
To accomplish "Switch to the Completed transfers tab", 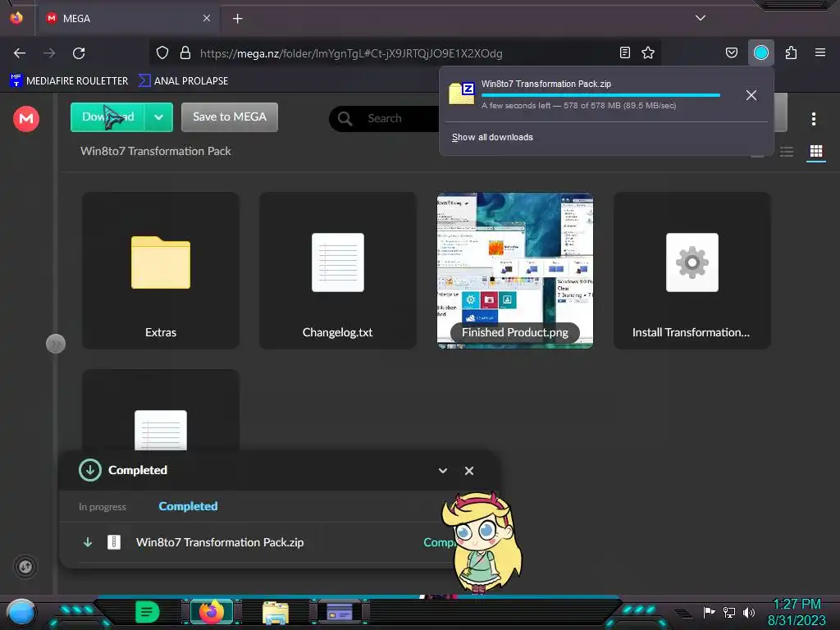I will click(x=188, y=506).
